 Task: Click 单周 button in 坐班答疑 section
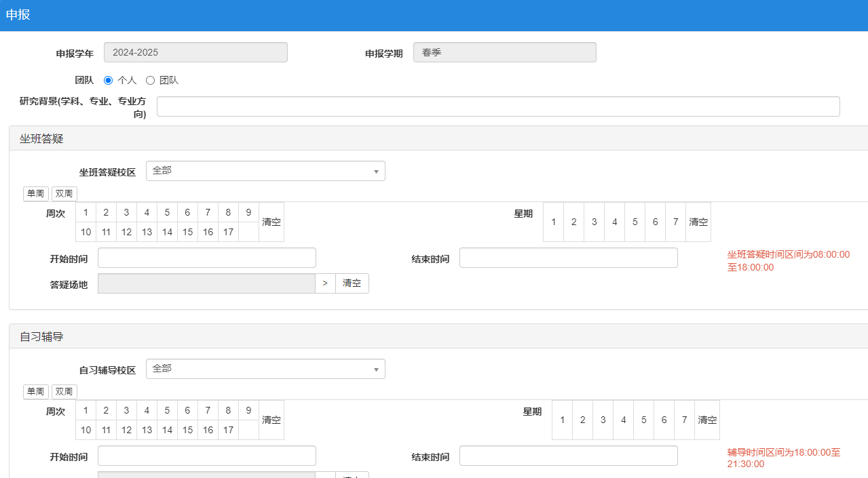click(36, 194)
